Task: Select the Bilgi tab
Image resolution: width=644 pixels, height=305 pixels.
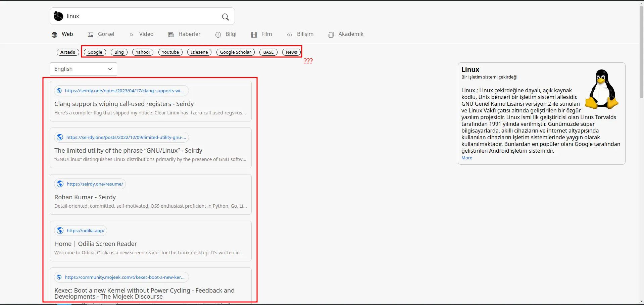Action: click(226, 34)
